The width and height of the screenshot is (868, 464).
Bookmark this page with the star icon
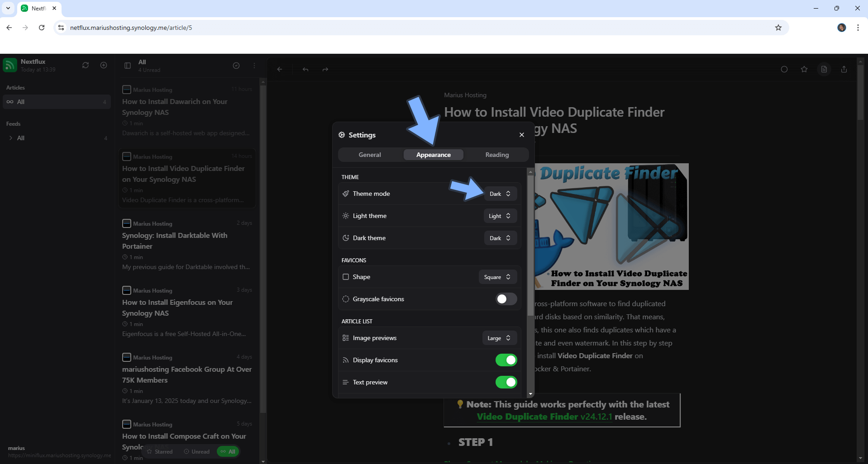[x=778, y=28]
